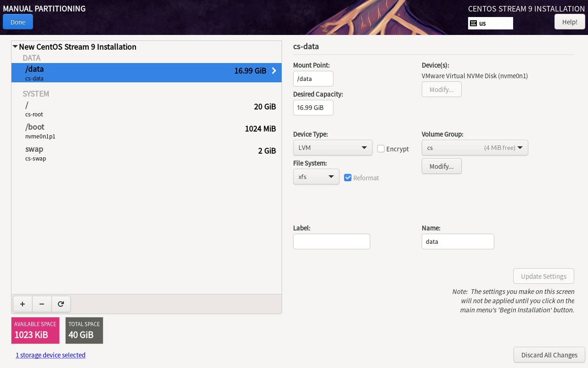Image resolution: width=588 pixels, height=368 pixels.
Task: Click the us keyboard layout indicator
Action: click(x=491, y=23)
